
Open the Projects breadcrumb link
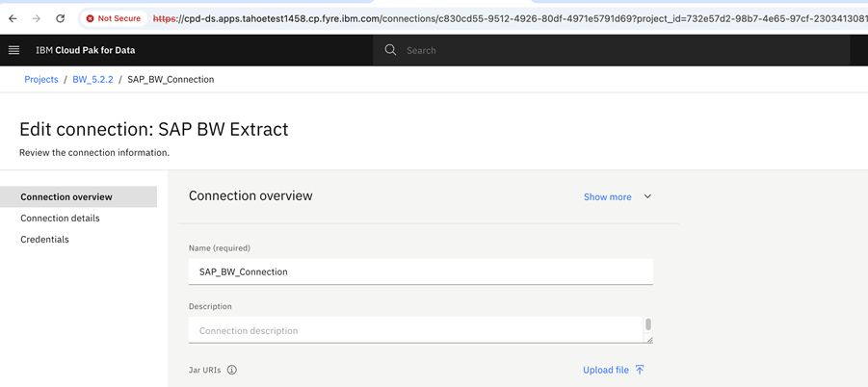click(x=41, y=80)
